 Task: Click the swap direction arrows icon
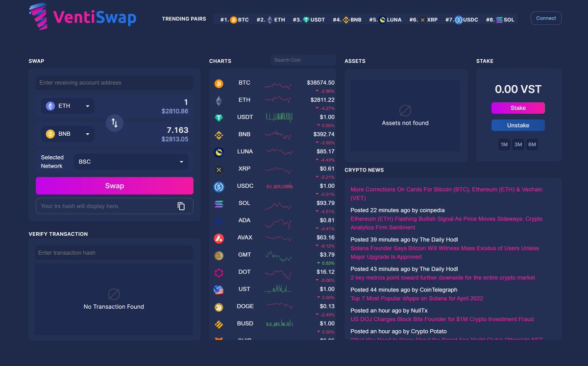115,123
